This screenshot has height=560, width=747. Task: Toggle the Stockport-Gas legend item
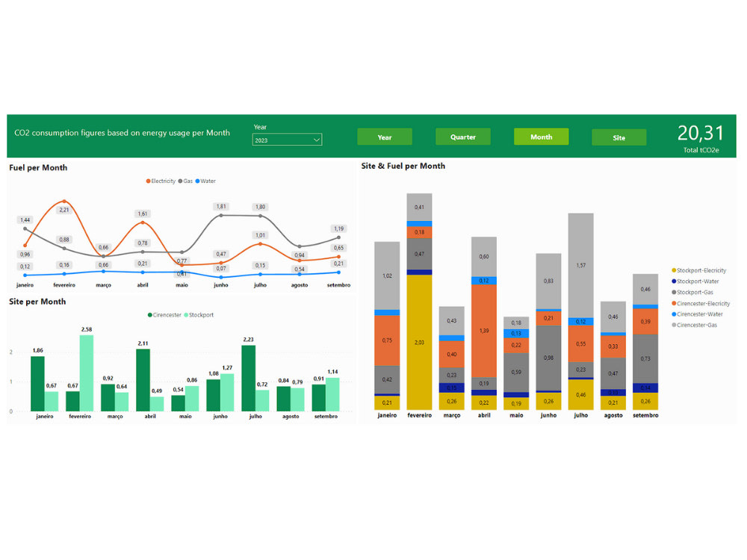tap(674, 292)
